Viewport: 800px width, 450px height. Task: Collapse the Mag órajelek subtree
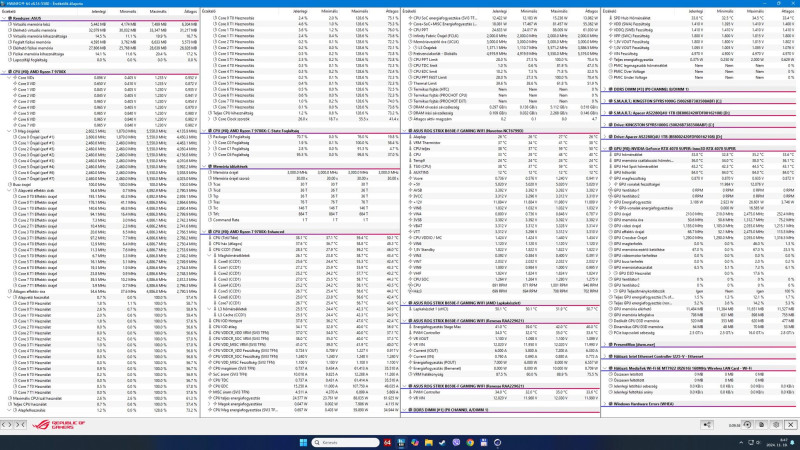(9, 131)
